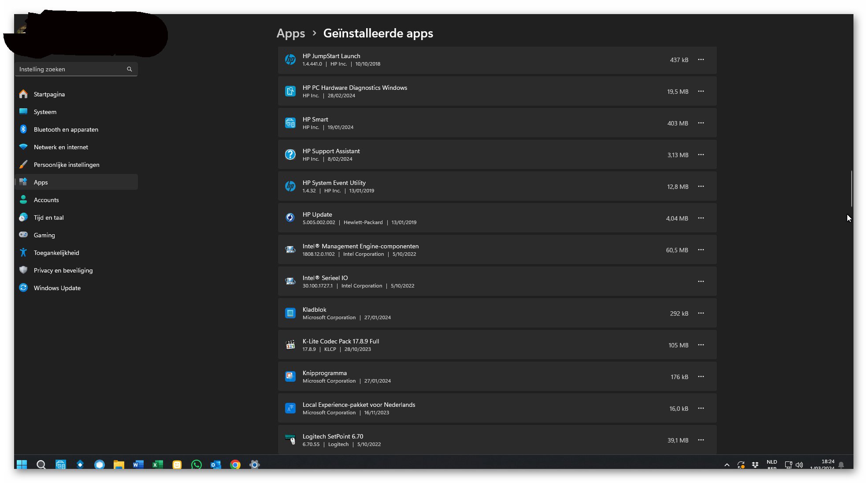
Task: Open more options for HP JumpStart Launch
Action: click(x=701, y=60)
